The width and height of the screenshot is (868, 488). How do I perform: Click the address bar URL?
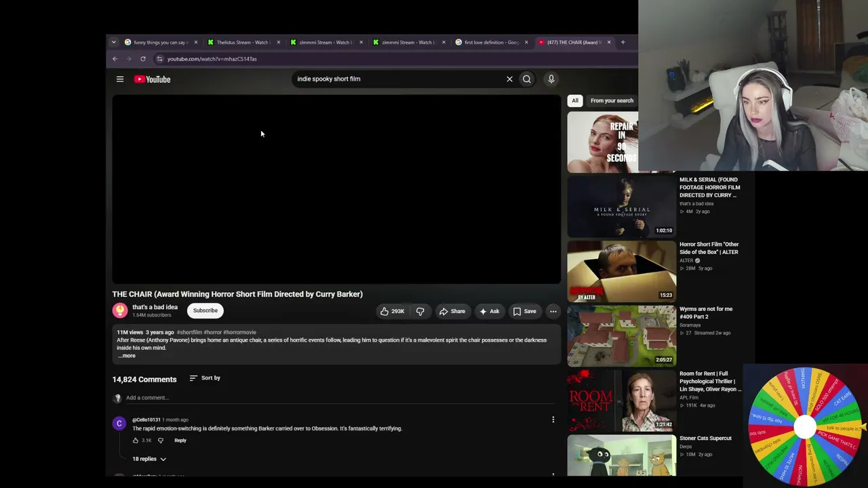click(x=212, y=59)
